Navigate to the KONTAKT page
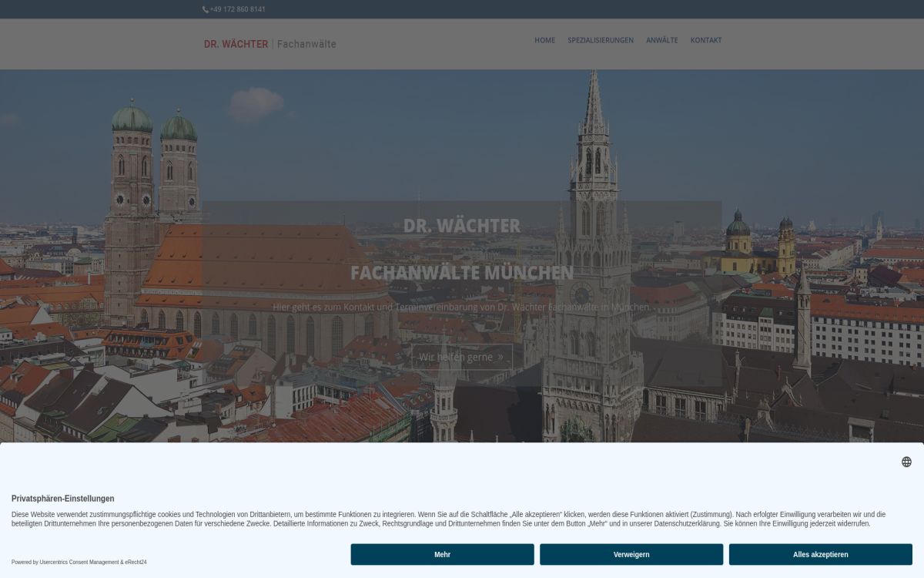The width and height of the screenshot is (924, 578). (x=706, y=40)
